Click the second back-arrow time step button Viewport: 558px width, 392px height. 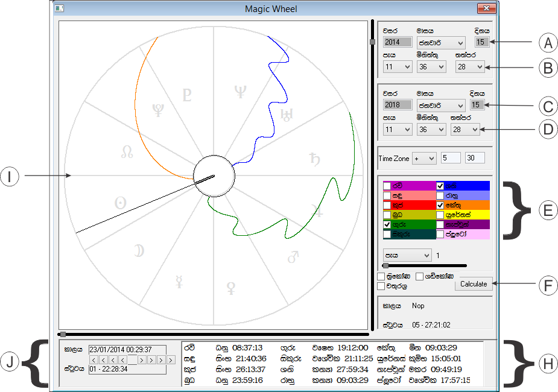click(x=103, y=360)
